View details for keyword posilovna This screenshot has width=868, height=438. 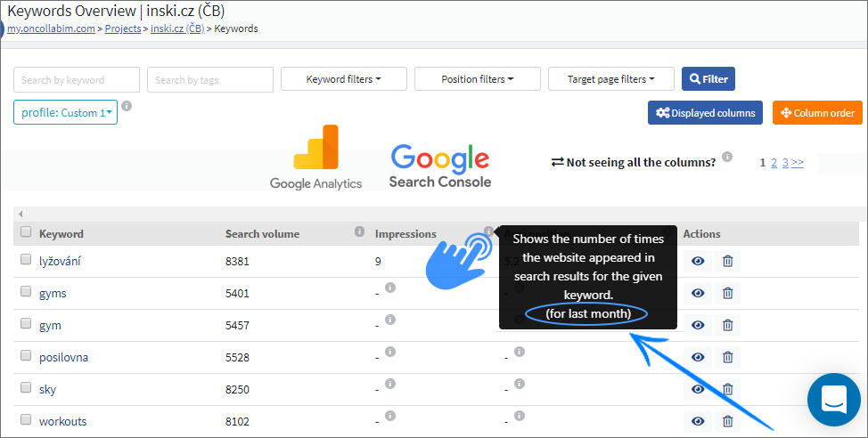(698, 357)
